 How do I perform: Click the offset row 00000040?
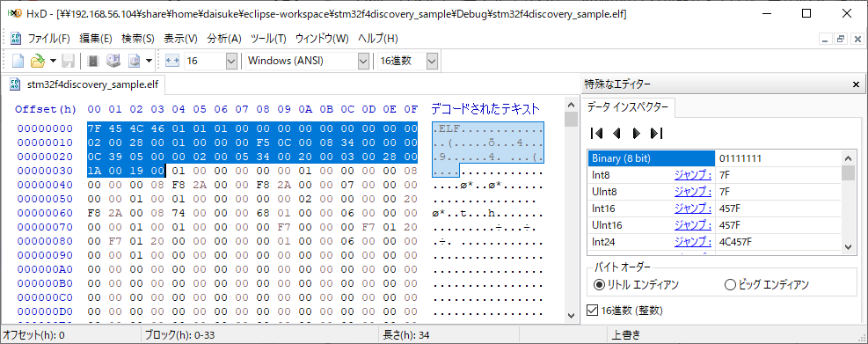tap(45, 185)
